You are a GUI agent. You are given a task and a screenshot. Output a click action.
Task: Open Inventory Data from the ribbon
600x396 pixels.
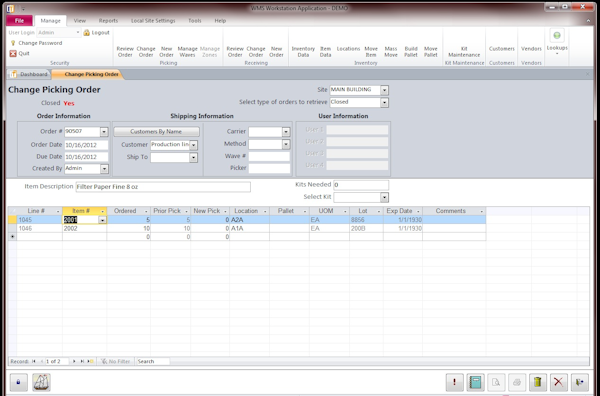303,52
